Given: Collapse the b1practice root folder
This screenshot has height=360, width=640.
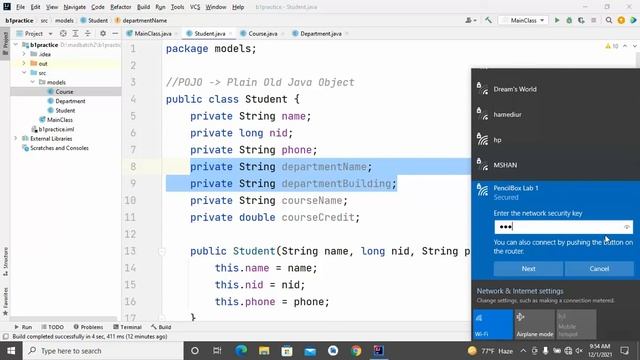Looking at the screenshot, I should (x=16, y=44).
